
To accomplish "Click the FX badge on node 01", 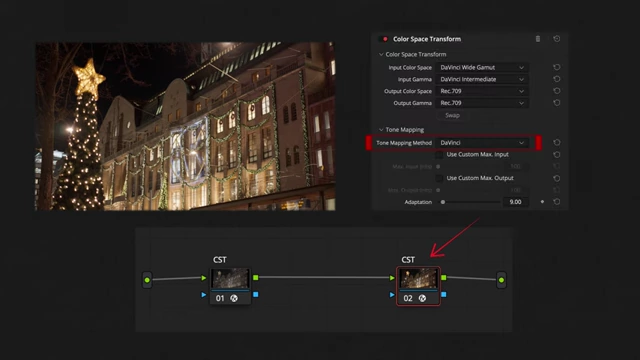I will [x=234, y=298].
